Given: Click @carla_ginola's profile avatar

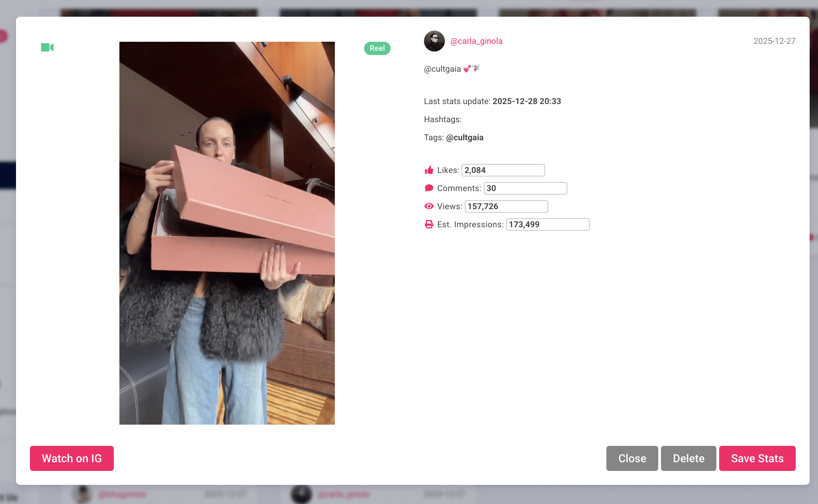Looking at the screenshot, I should (x=434, y=41).
